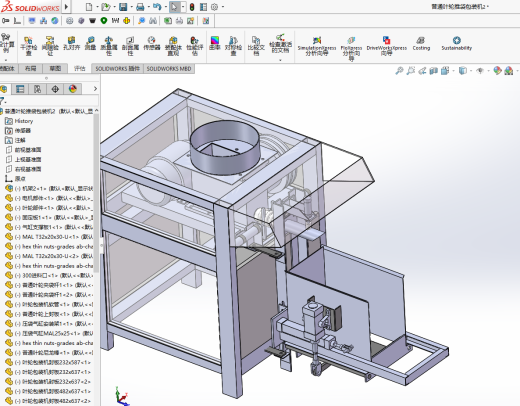
Task: Click the feature tree vertical scrollbar
Action: coord(96,193)
